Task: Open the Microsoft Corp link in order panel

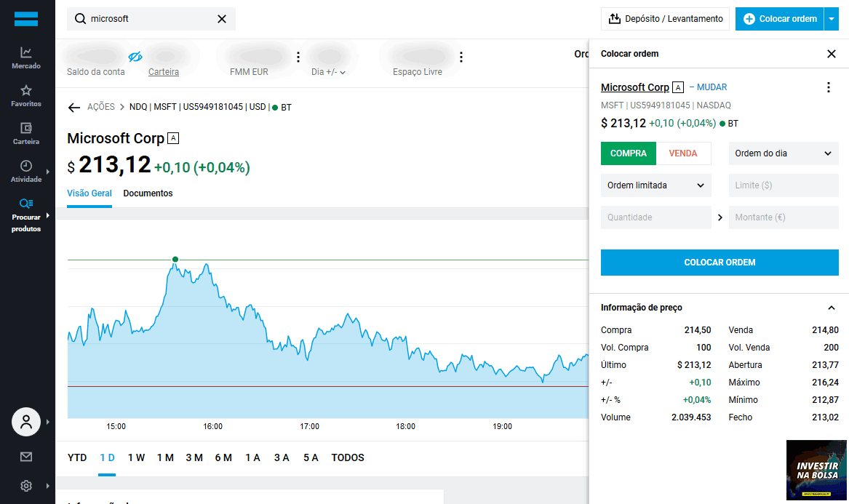Action: pyautogui.click(x=635, y=87)
